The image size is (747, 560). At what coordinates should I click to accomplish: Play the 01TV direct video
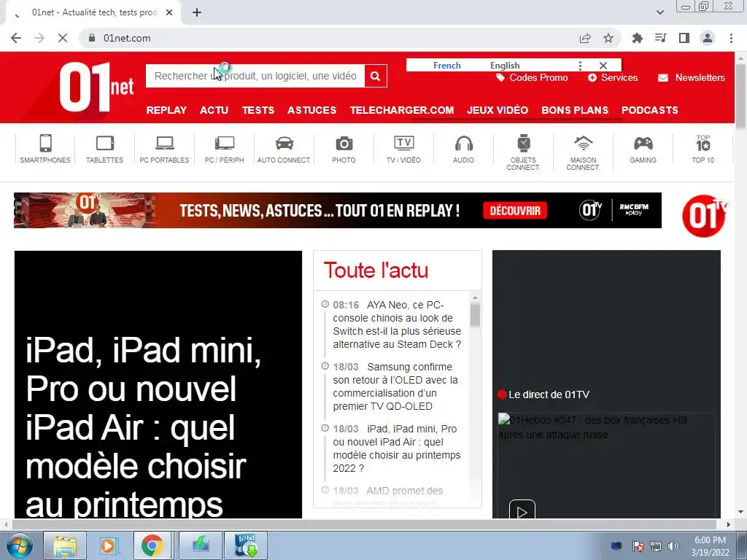[x=522, y=511]
